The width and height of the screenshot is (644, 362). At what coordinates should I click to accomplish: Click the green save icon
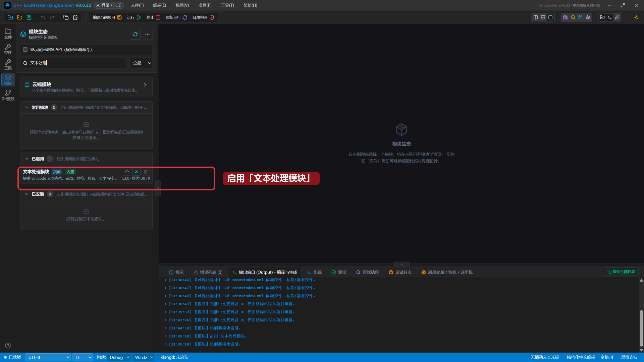29,17
